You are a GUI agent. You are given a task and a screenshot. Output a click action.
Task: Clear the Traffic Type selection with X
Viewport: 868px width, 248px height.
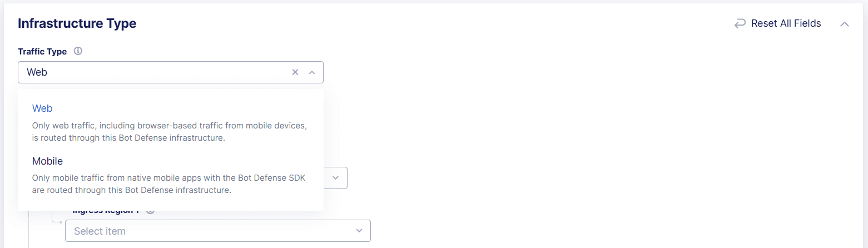point(295,72)
